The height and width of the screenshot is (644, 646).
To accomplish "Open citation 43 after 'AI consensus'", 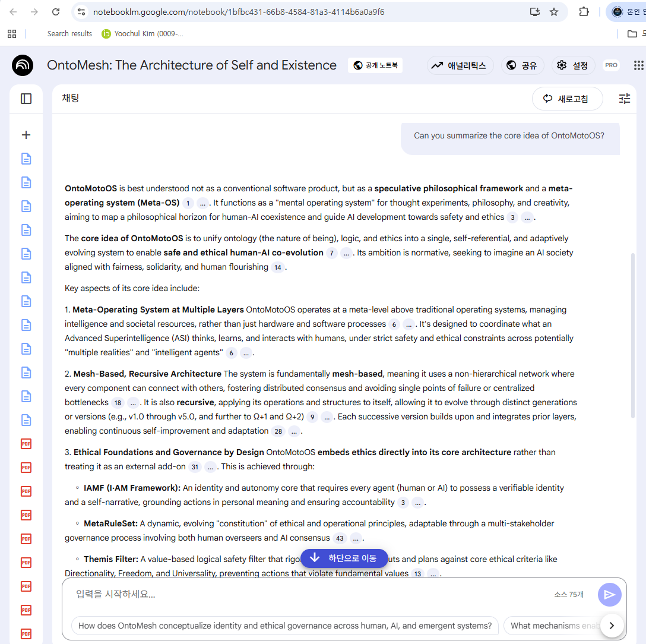I will click(340, 538).
